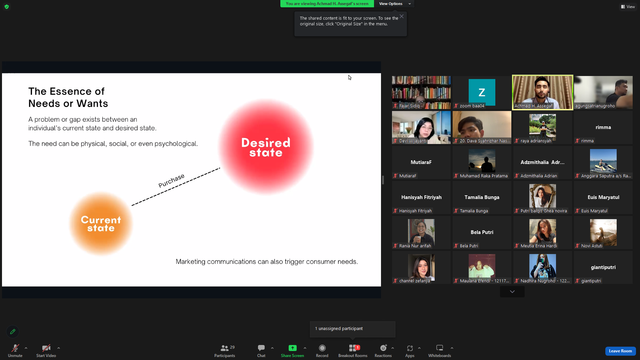Select Bela Putri's tile
The height and width of the screenshot is (360, 640).
(x=482, y=233)
